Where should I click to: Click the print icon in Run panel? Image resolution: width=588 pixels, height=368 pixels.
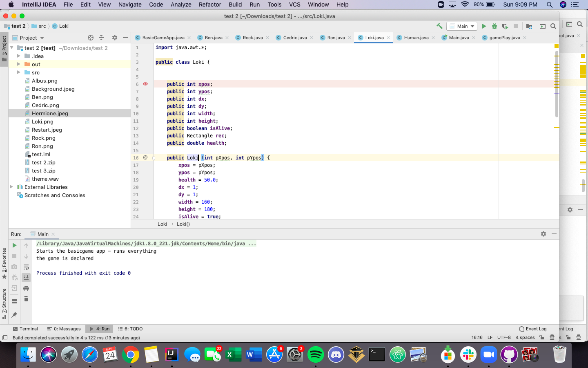coord(26,288)
